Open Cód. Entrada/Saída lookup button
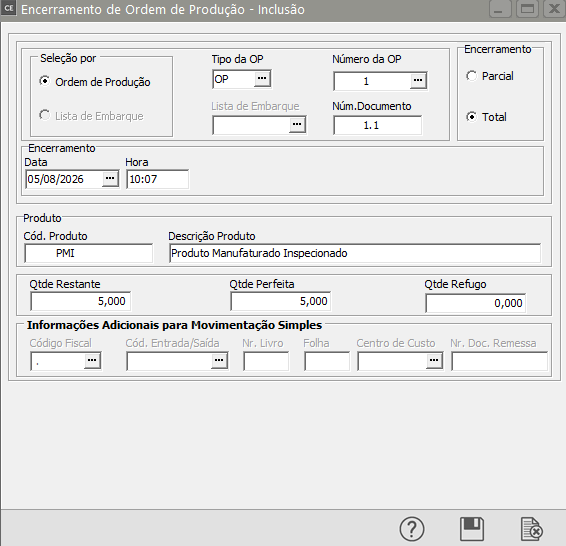The image size is (566, 546). click(x=219, y=361)
